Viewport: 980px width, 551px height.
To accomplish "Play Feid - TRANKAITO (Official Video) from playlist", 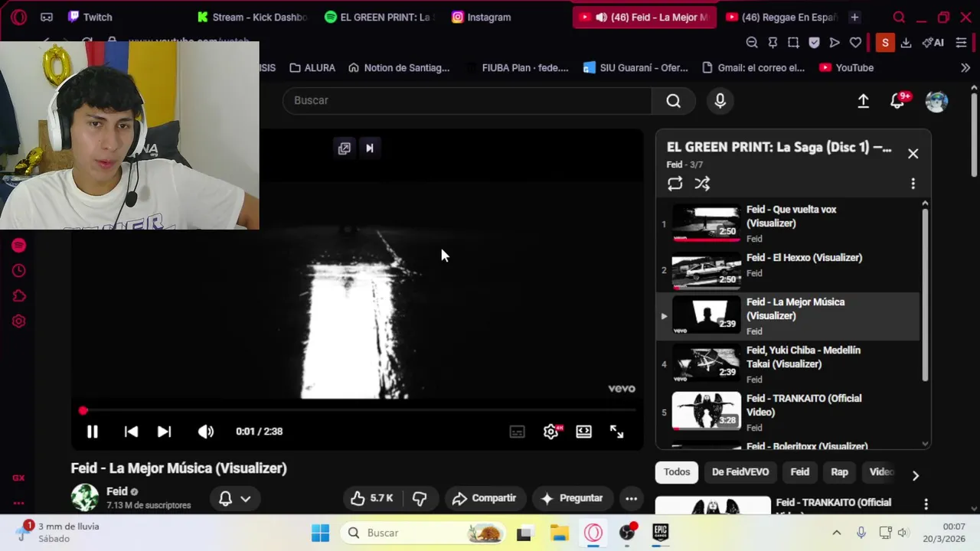I will (789, 412).
